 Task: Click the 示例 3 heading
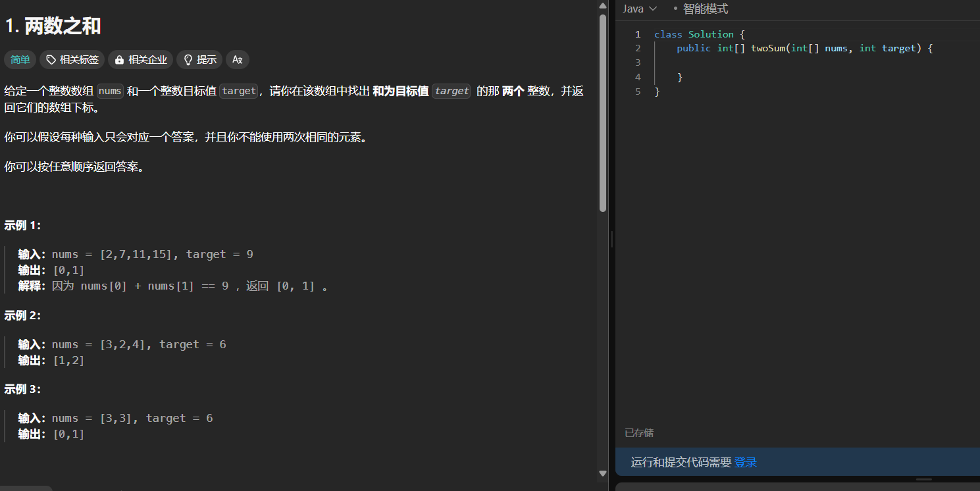click(23, 389)
